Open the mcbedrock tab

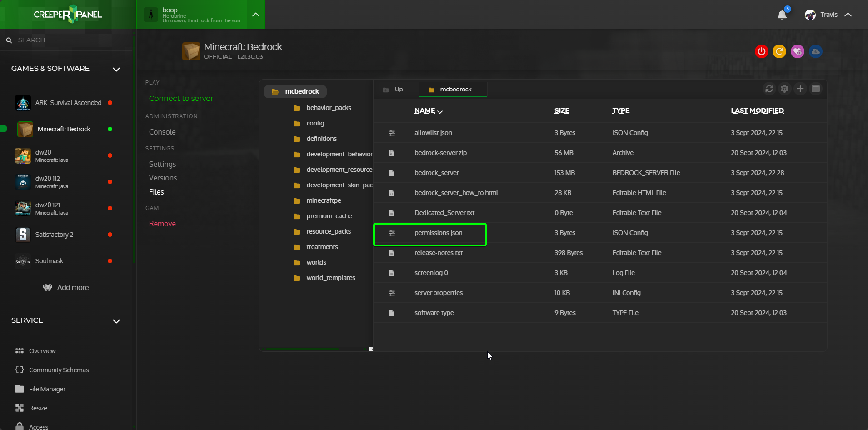coord(453,90)
